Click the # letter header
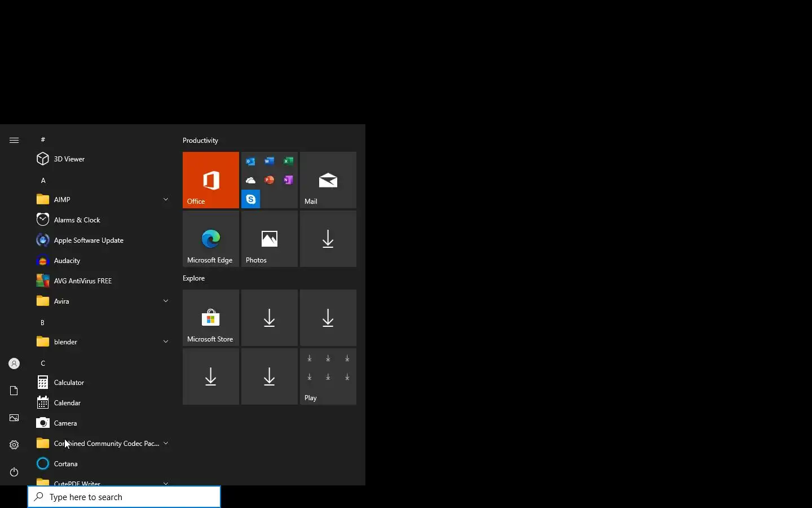This screenshot has width=812, height=508. click(x=43, y=139)
